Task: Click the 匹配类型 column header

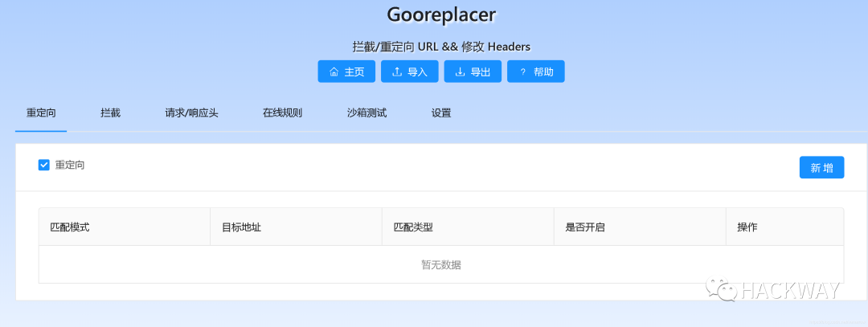Action: coord(468,227)
